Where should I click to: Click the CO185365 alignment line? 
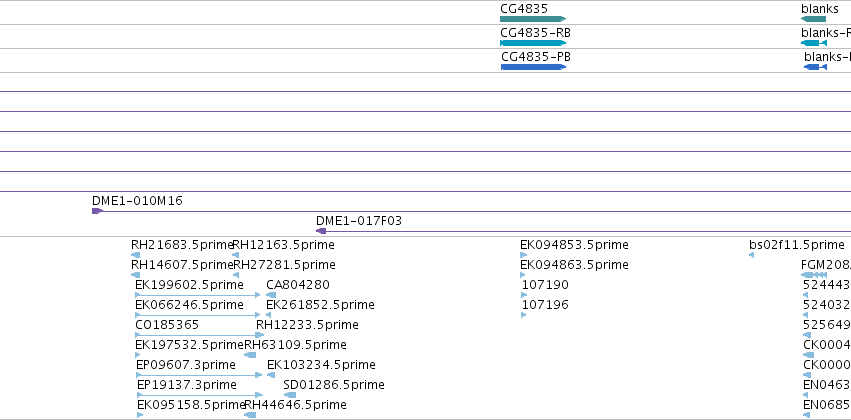(200, 335)
